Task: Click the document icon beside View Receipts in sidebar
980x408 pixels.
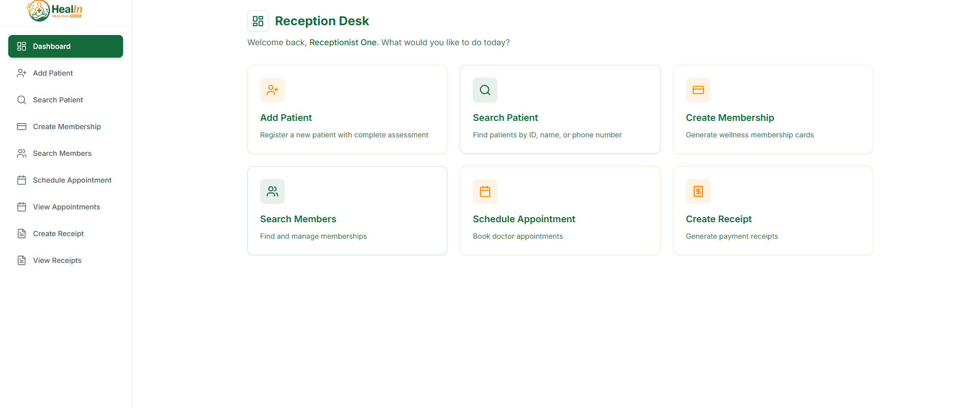Action: [x=22, y=260]
